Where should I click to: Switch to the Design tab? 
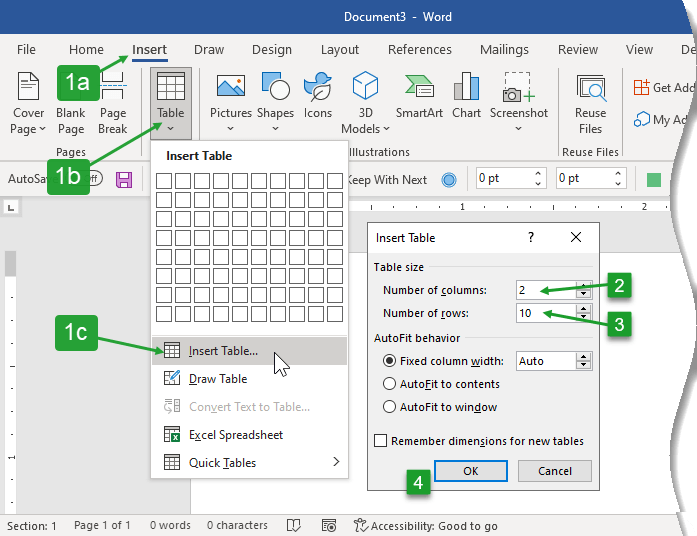tap(272, 49)
